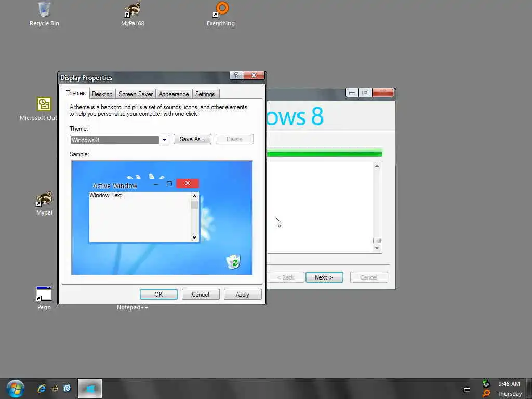Click the keyboard icon in system tray
Viewport: 532px width, 399px height.
pos(467,390)
